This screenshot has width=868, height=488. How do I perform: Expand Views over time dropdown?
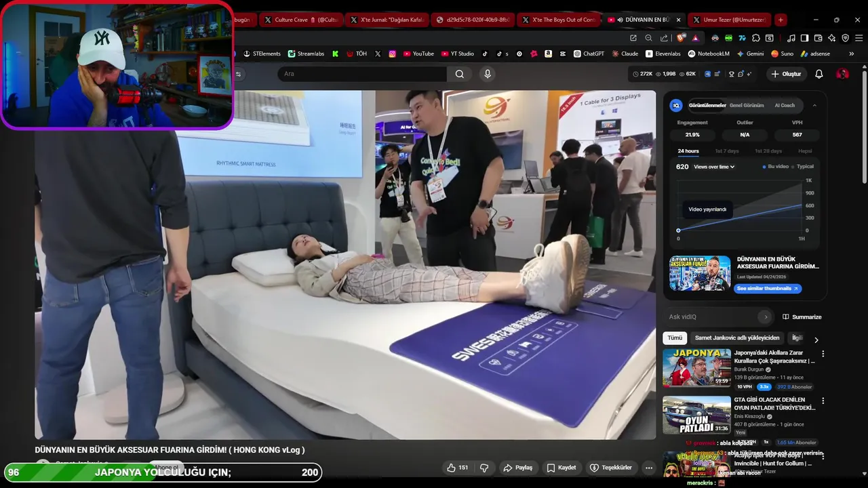tap(714, 167)
